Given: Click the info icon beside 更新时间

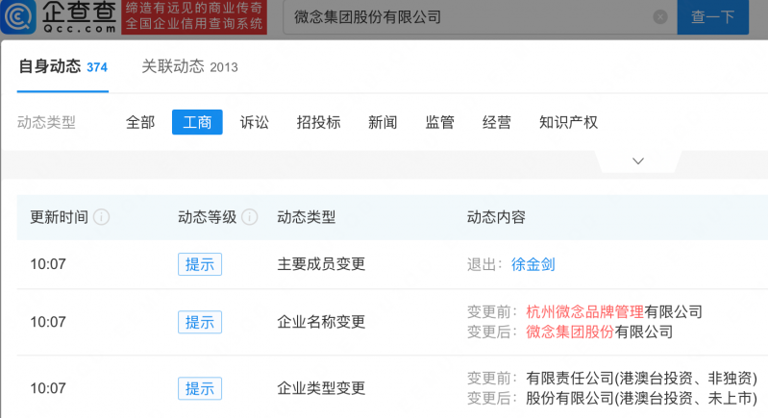Looking at the screenshot, I should click(x=101, y=217).
